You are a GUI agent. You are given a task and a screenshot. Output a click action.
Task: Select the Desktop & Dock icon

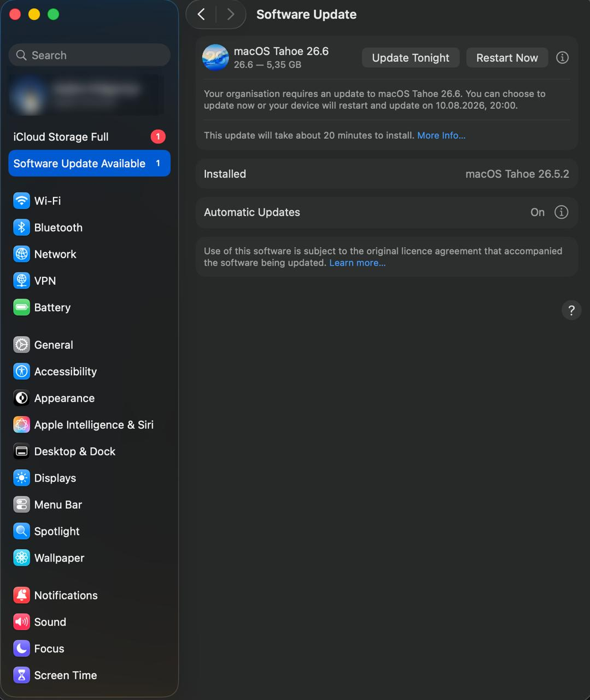pos(21,451)
